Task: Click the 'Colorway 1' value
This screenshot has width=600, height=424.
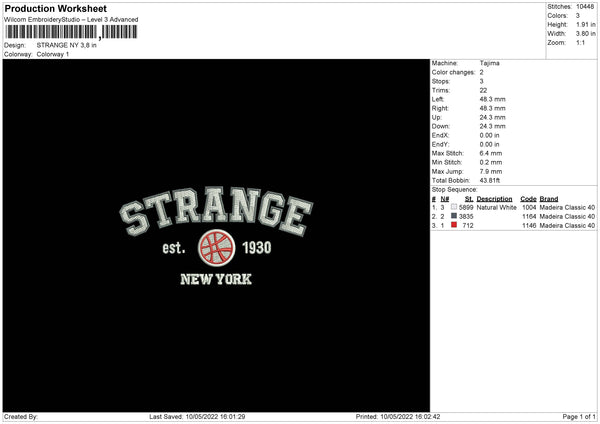Action: pyautogui.click(x=53, y=54)
